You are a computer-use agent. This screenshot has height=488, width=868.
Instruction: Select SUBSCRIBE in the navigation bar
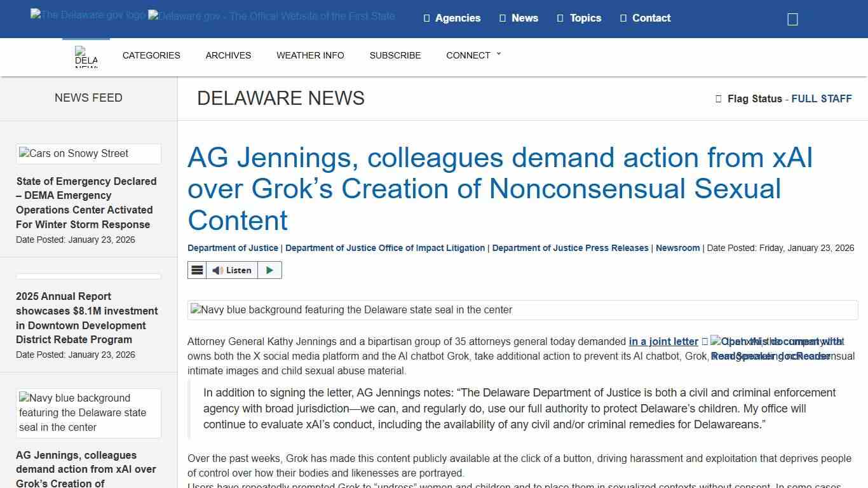click(395, 55)
